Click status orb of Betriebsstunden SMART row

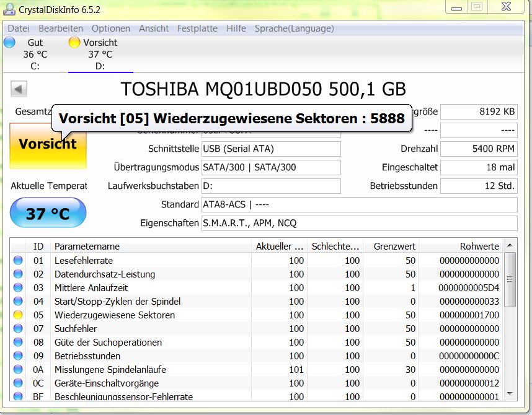pos(18,356)
